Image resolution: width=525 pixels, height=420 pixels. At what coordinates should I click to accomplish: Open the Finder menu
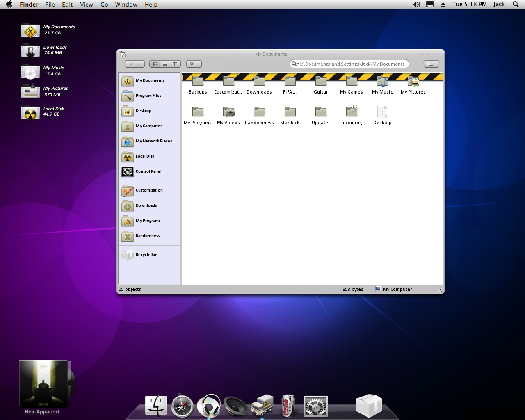(x=29, y=4)
